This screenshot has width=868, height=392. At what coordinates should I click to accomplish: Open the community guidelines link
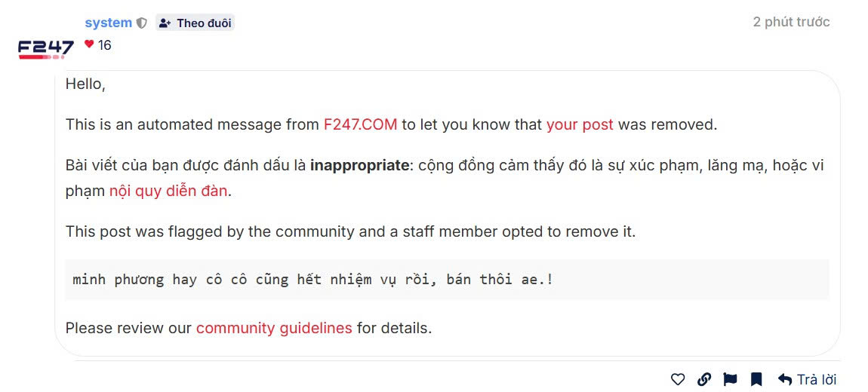(x=274, y=328)
